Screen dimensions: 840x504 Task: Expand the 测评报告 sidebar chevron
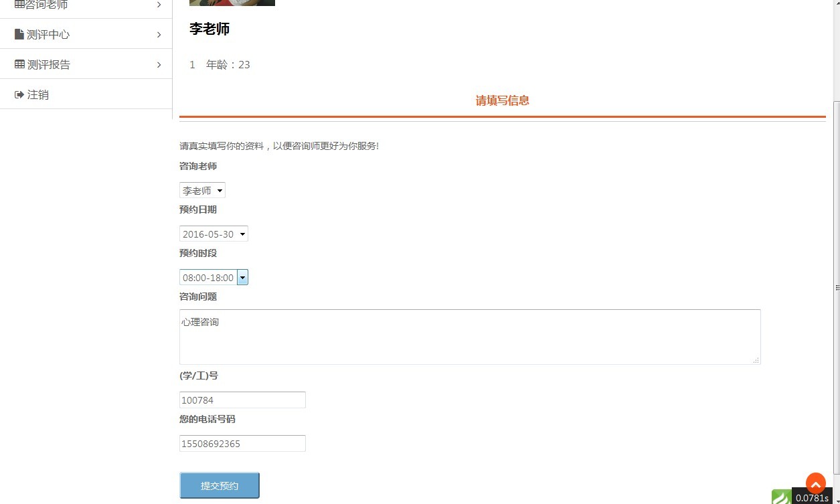159,65
